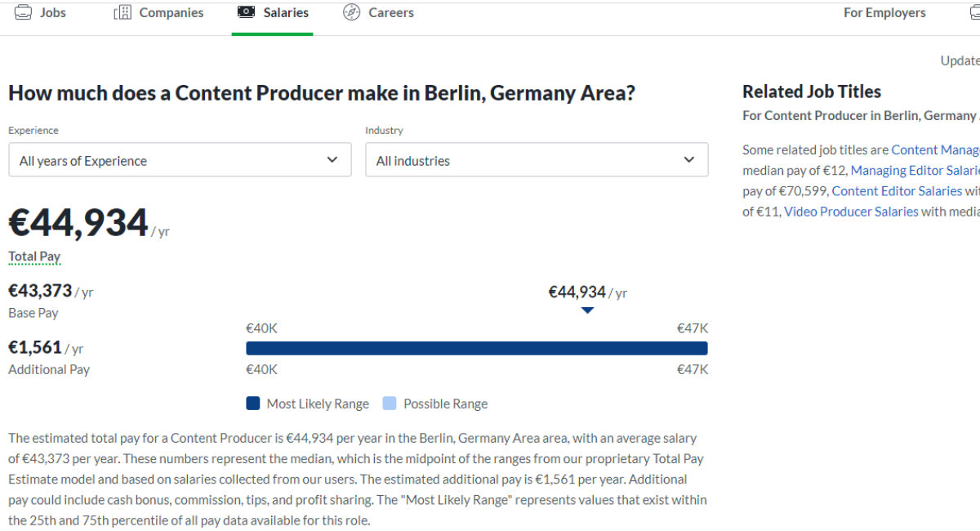Click the Jobs briefcase icon
Viewport: 980px width, 531px height.
point(23,12)
